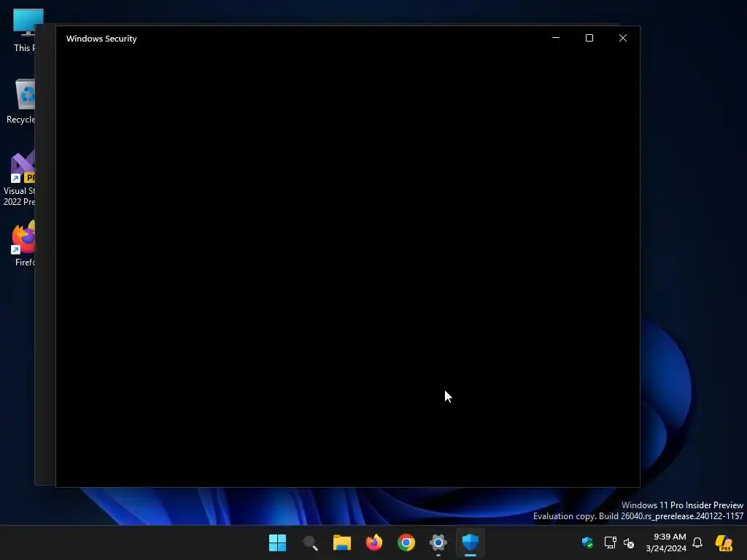Close the Windows Security window
747x560 pixels.
pos(623,38)
